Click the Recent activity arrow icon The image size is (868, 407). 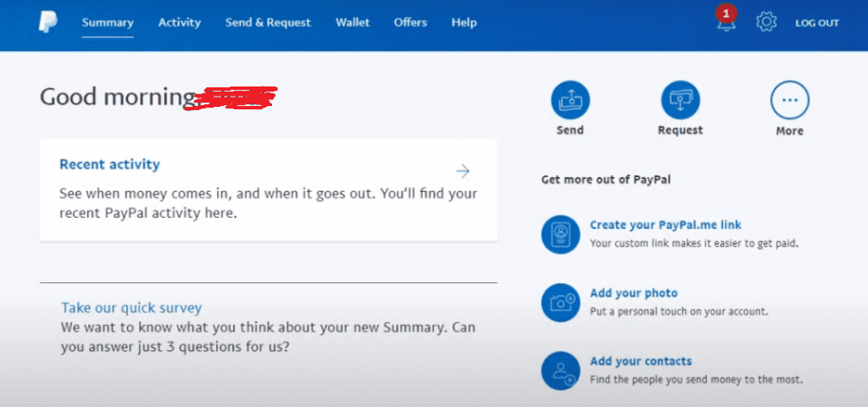point(463,171)
